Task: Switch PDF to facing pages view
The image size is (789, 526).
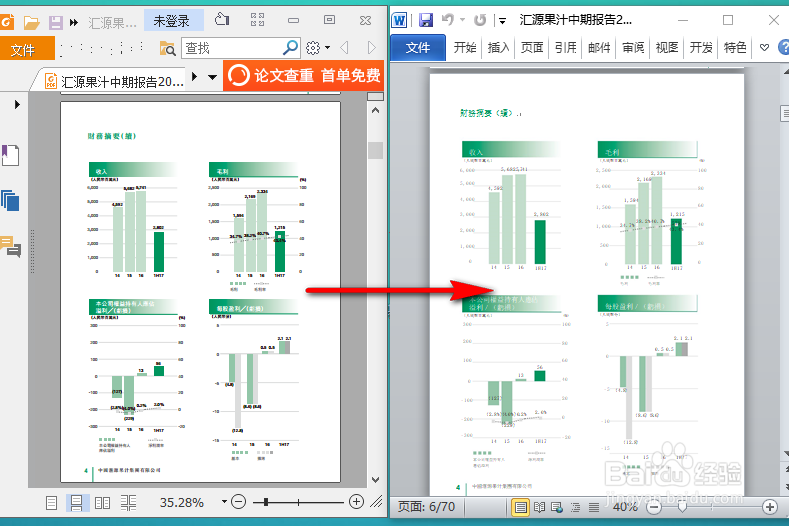Action: click(103, 502)
